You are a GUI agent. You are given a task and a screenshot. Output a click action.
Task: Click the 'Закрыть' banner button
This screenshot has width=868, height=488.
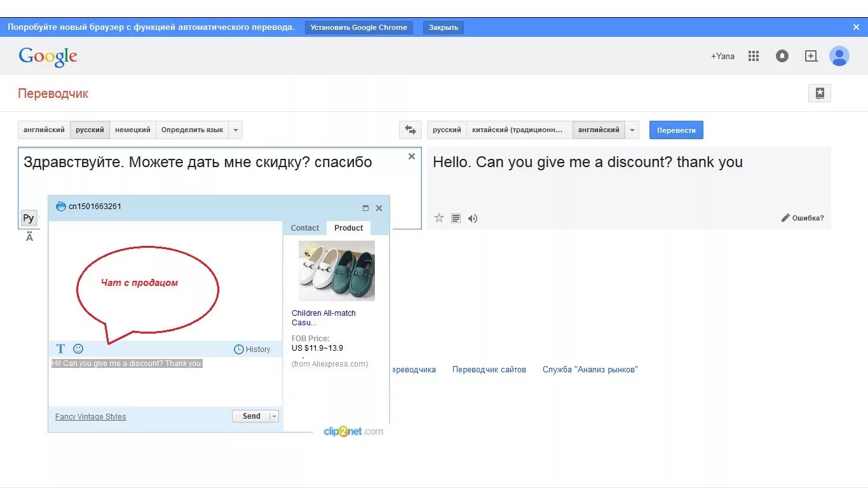pos(444,27)
